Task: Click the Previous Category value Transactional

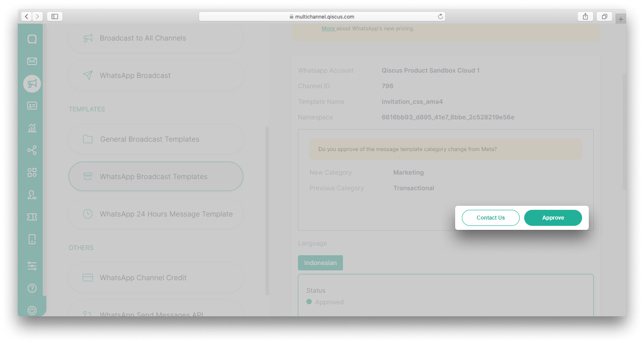Action: coord(414,188)
